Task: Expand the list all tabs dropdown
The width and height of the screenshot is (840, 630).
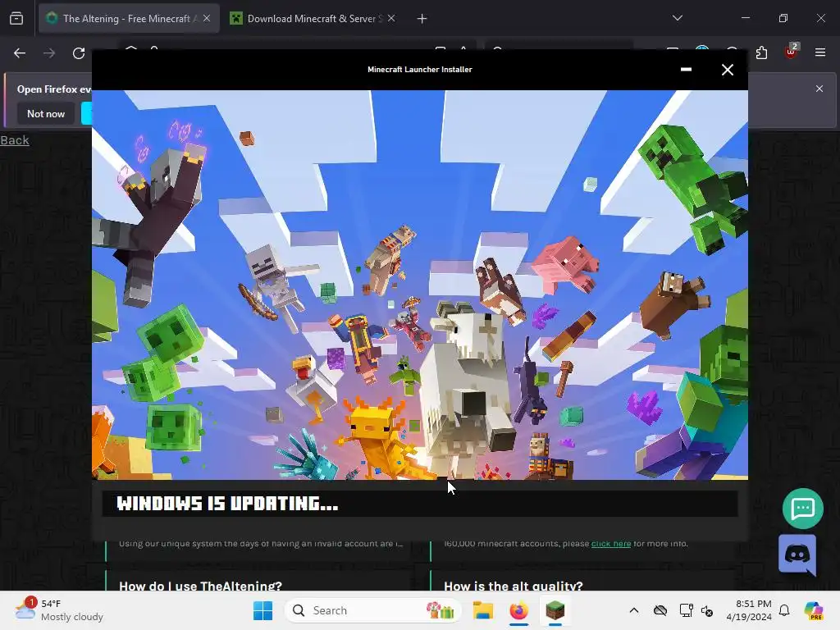Action: coord(678,18)
